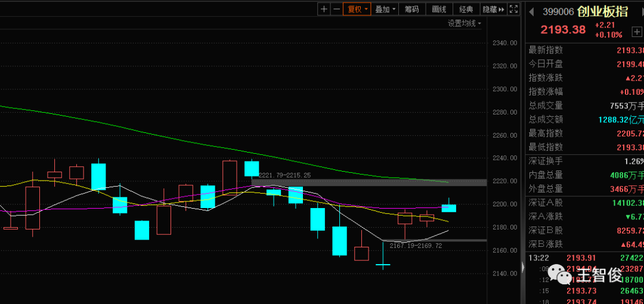Click the +0.10% change value
The width and height of the screenshot is (644, 304).
pos(608,35)
